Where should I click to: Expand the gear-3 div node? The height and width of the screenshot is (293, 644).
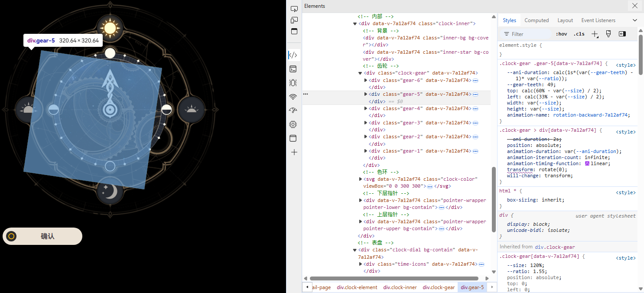[366, 123]
